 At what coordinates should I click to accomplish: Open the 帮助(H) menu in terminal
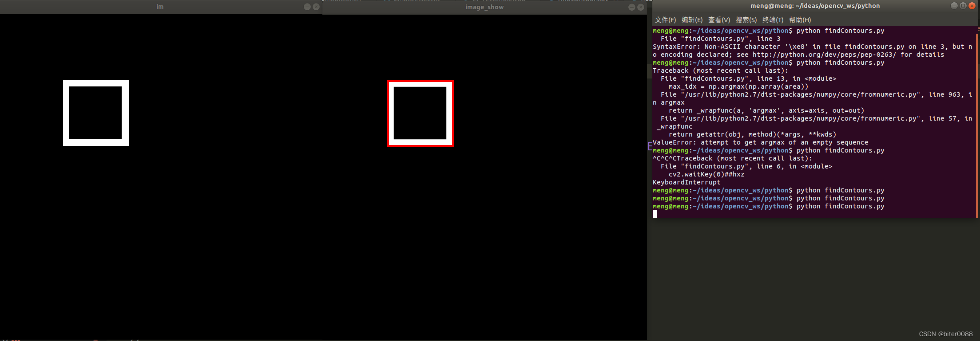[800, 20]
